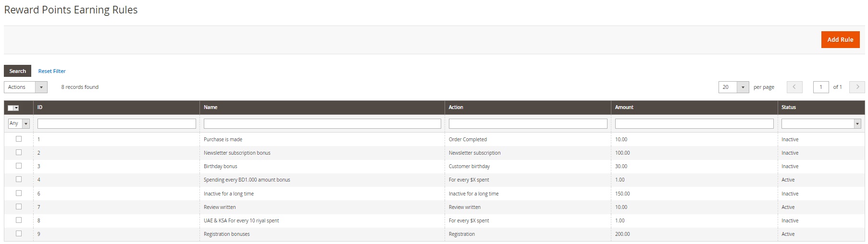This screenshot has width=868, height=244.
Task: Check the Registration bonuses row checkbox
Action: coord(19,233)
